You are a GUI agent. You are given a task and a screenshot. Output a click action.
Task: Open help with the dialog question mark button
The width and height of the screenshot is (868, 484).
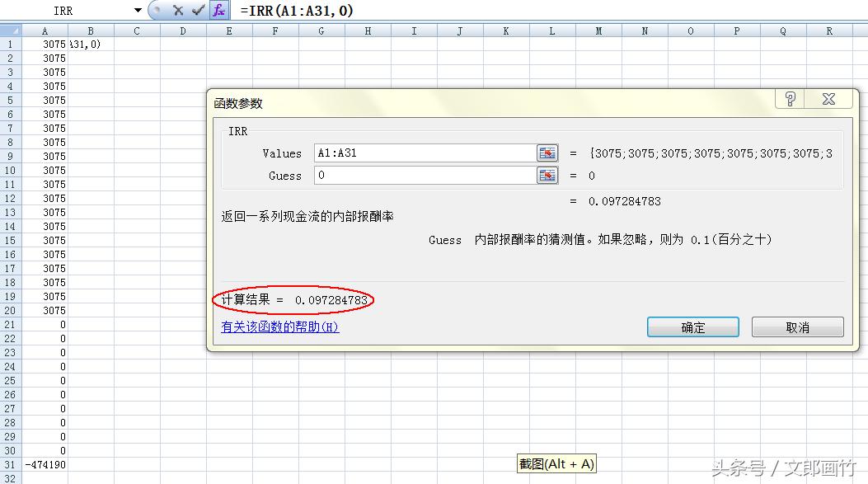[790, 100]
